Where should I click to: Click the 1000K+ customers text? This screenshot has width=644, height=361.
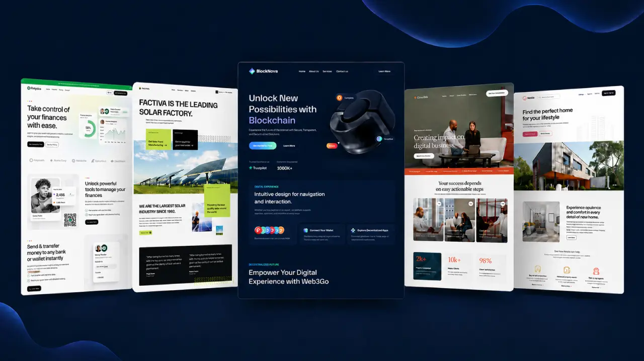(x=284, y=168)
